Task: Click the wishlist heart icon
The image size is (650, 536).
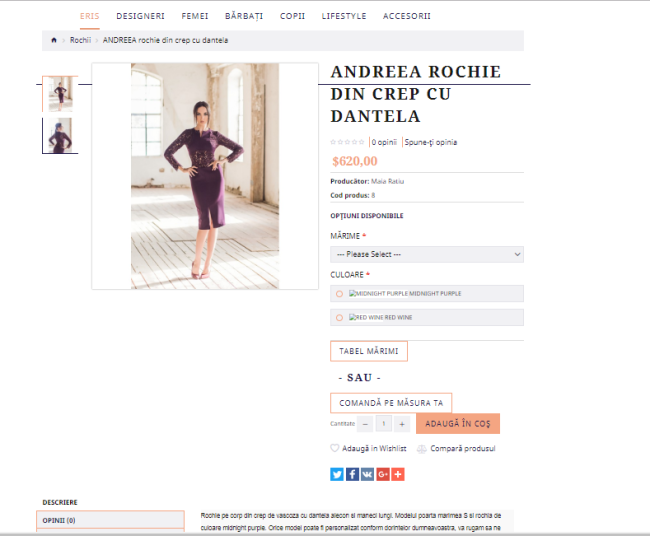Action: [335, 448]
